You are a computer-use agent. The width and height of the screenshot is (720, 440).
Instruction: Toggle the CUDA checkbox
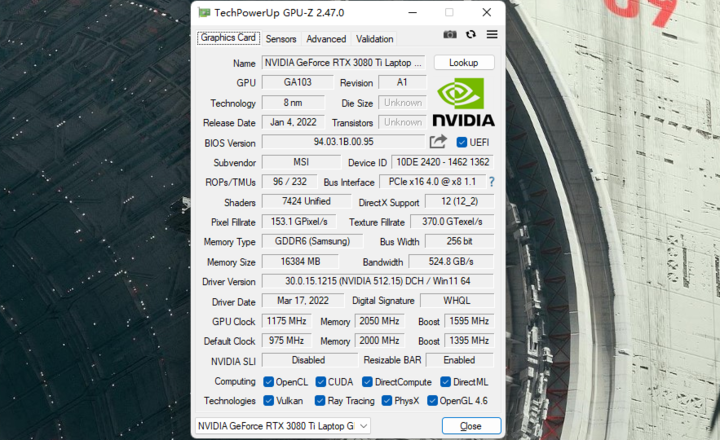[x=321, y=382]
